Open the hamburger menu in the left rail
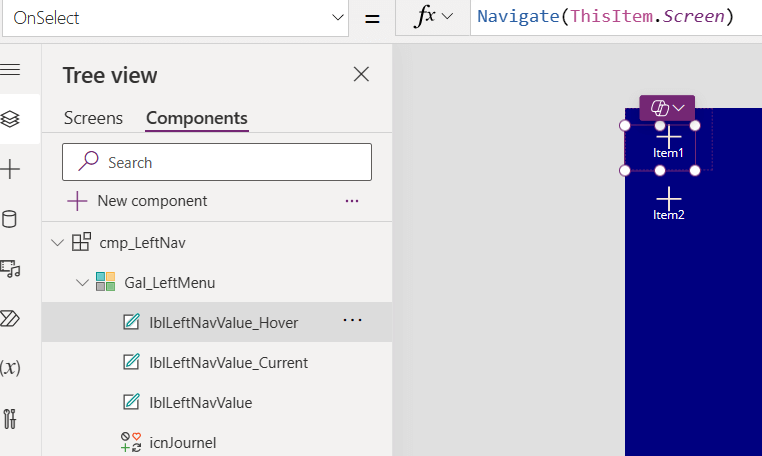 [x=10, y=70]
